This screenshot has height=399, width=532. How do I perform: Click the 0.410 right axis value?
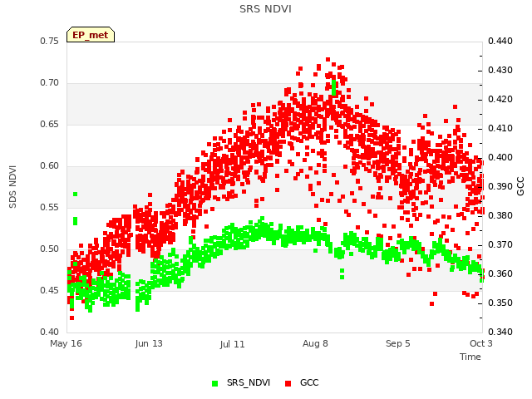tap(500, 129)
